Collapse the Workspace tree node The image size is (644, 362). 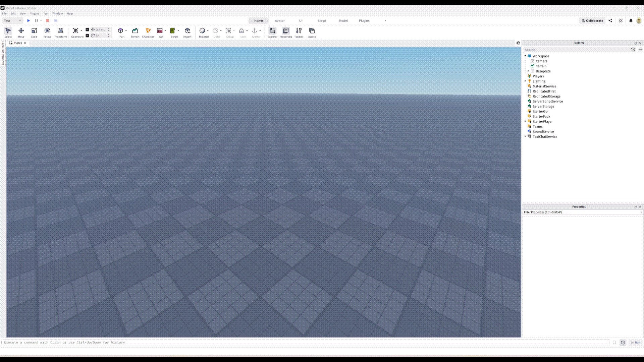coord(525,56)
